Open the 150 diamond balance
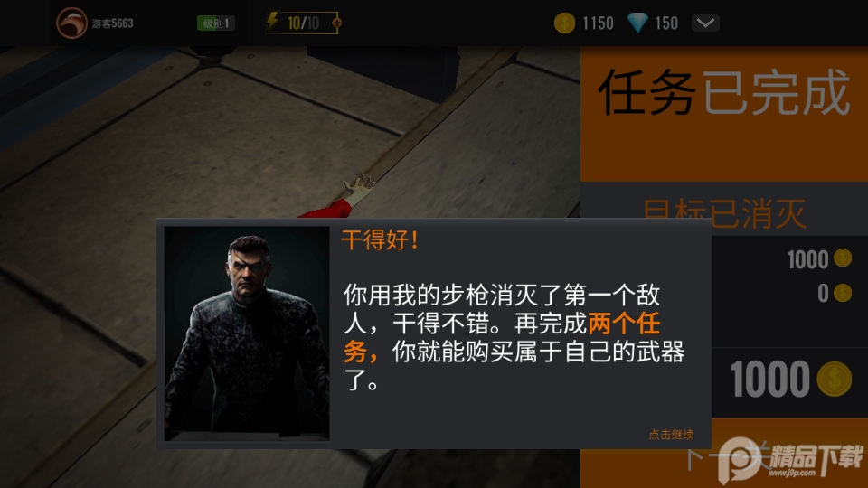Screen dimensions: 868x488 click(666, 23)
